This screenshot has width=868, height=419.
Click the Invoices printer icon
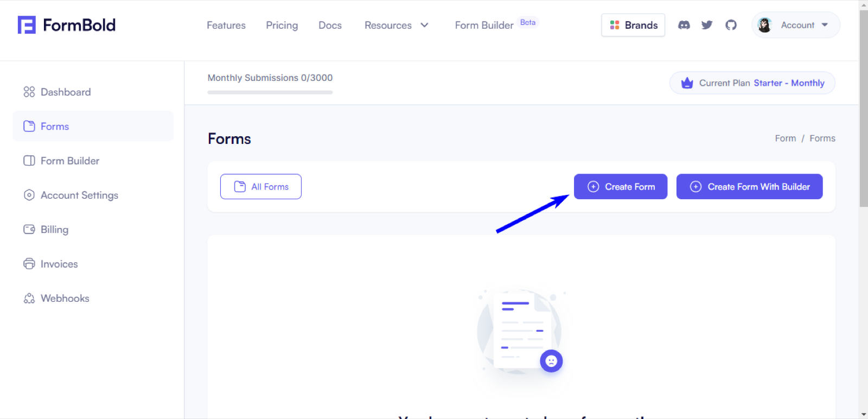(29, 264)
